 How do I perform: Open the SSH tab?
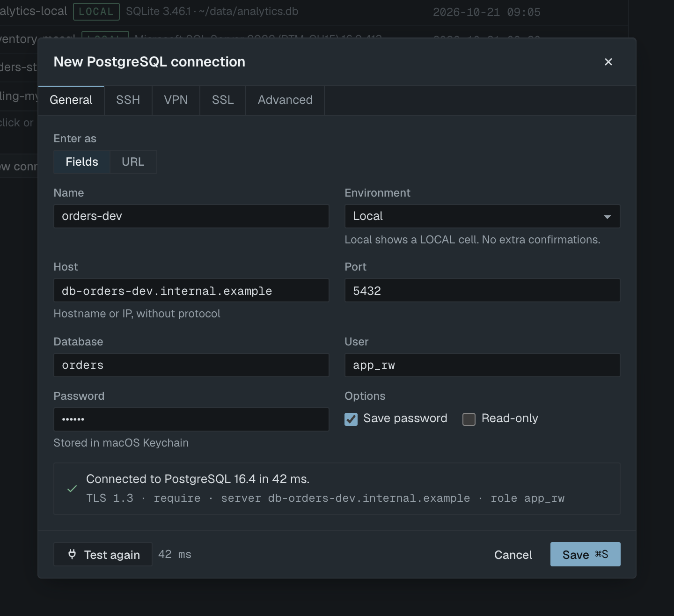coord(128,100)
